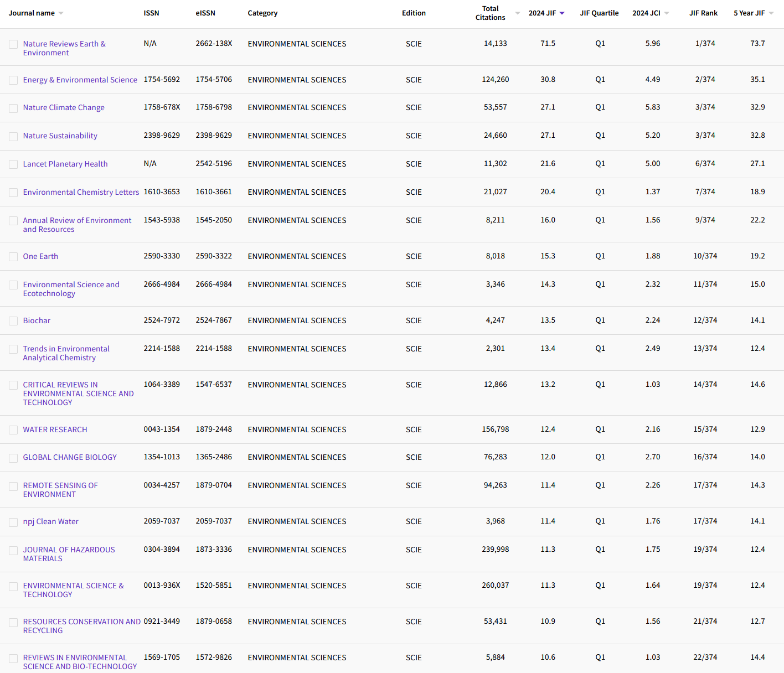Click the Edition column header
Viewport: 784px width, 673px height.
pos(414,13)
